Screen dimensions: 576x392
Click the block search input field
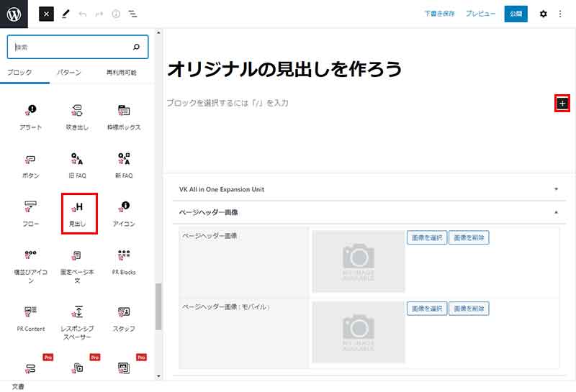point(72,47)
